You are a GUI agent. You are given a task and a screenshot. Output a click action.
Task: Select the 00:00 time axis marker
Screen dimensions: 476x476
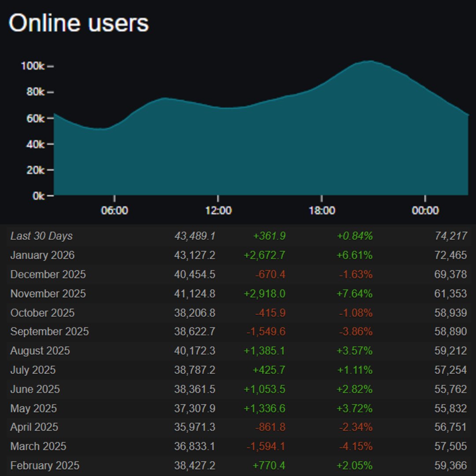[x=425, y=210]
